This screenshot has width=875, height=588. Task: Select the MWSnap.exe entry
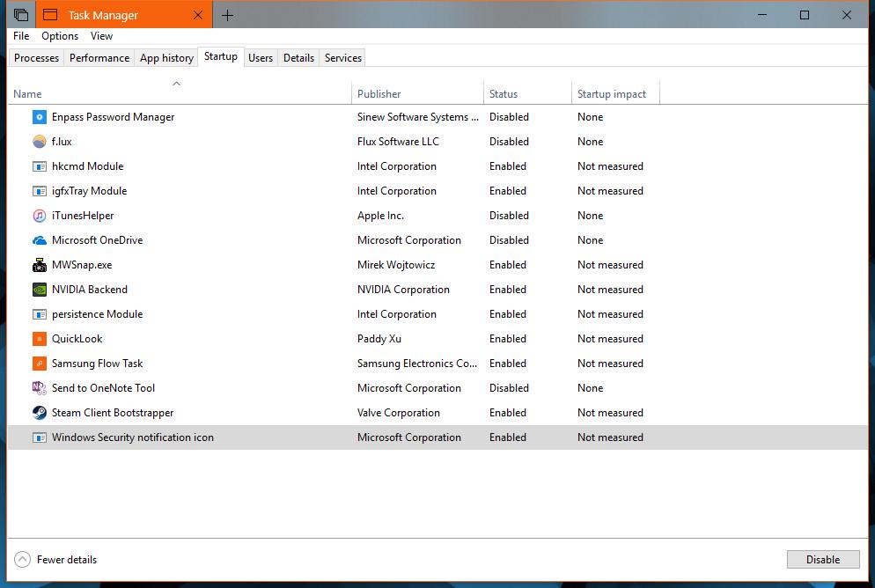click(82, 265)
